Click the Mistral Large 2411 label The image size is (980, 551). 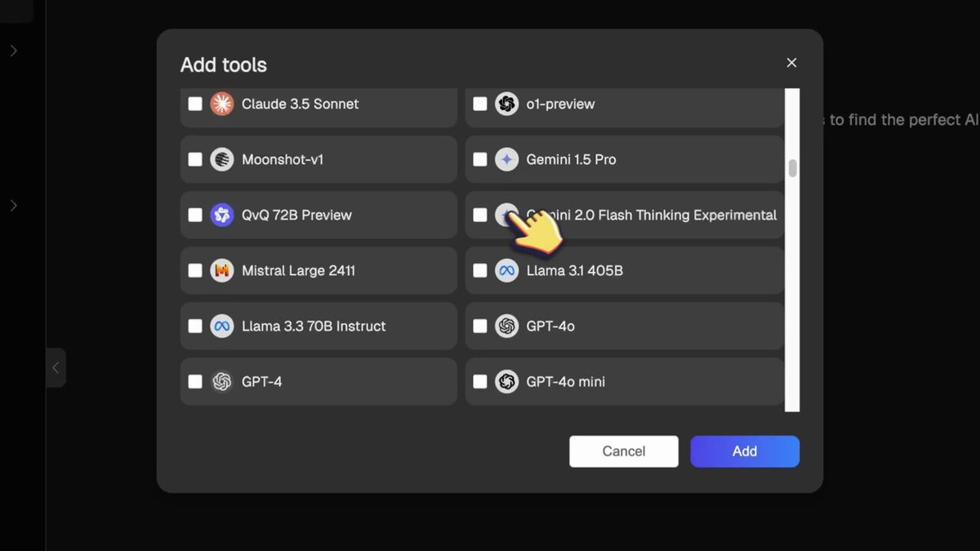[x=298, y=270]
